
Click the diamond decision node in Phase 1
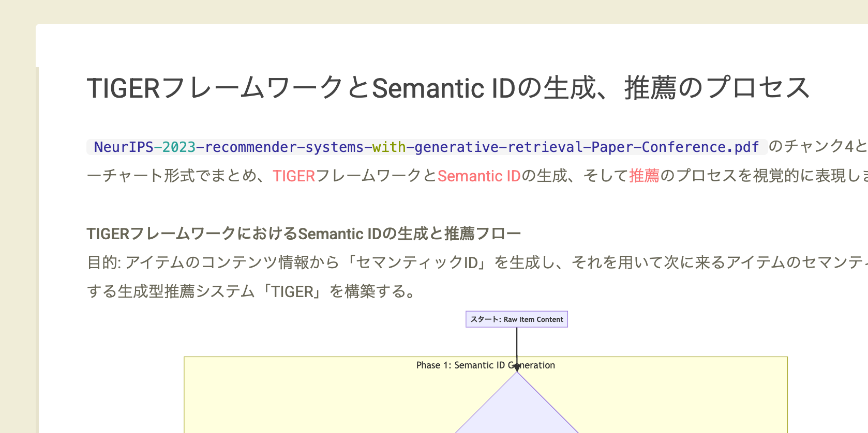(x=517, y=403)
